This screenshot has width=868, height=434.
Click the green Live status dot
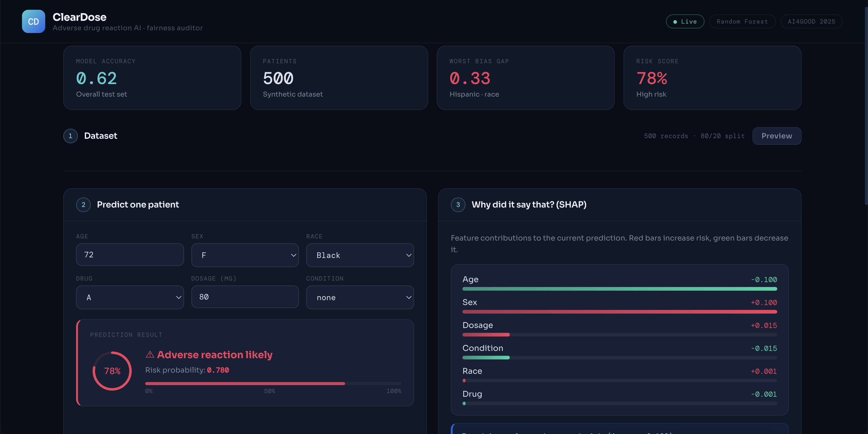675,22
